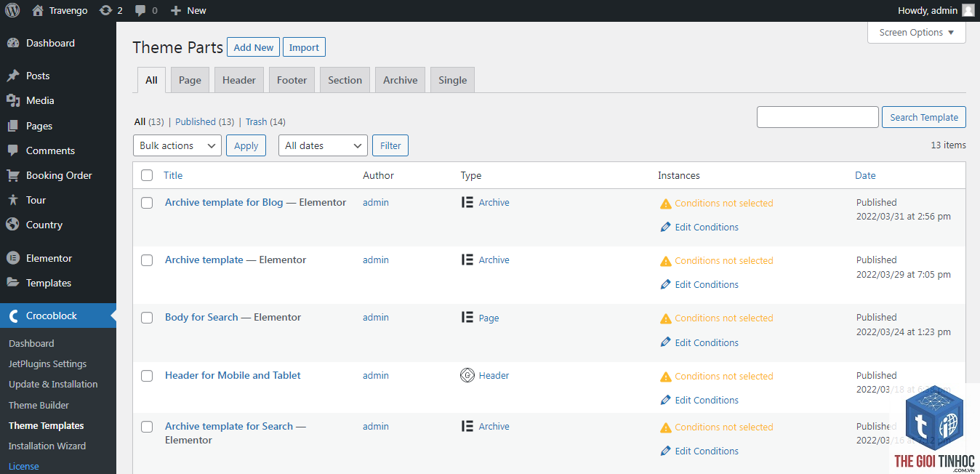Open the Bulk actions dropdown

click(177, 145)
